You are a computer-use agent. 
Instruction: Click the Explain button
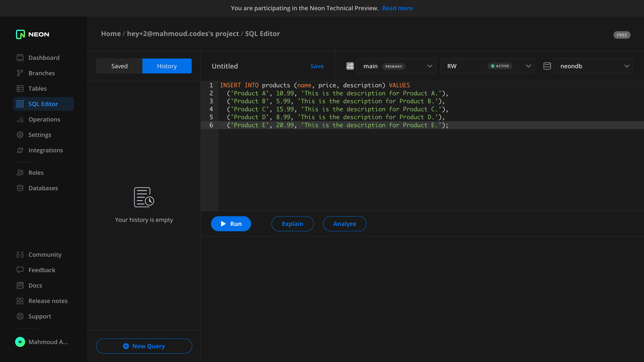click(292, 224)
